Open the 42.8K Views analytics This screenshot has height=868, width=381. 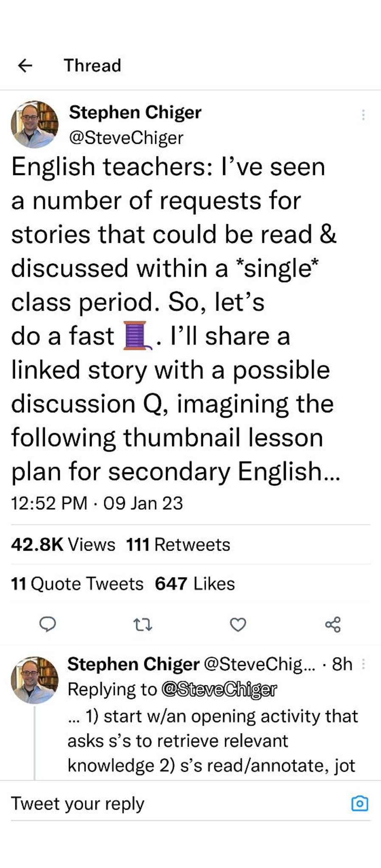coord(63,545)
